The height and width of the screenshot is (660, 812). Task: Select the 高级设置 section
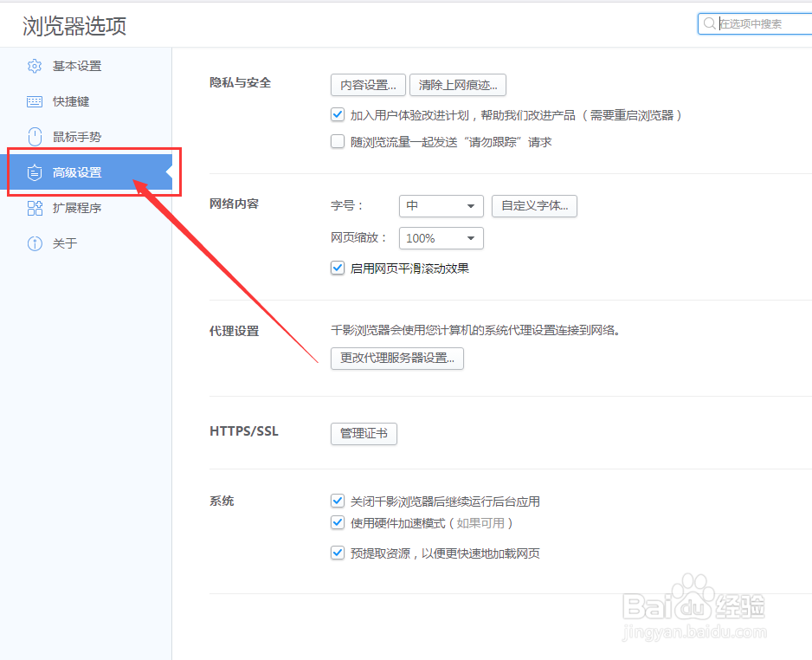click(x=86, y=172)
